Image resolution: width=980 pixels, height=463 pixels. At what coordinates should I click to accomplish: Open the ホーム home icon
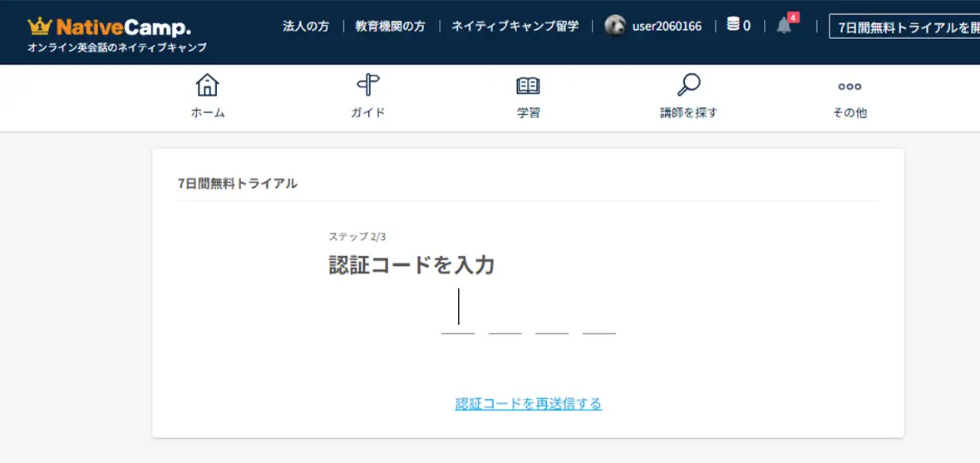pyautogui.click(x=207, y=85)
